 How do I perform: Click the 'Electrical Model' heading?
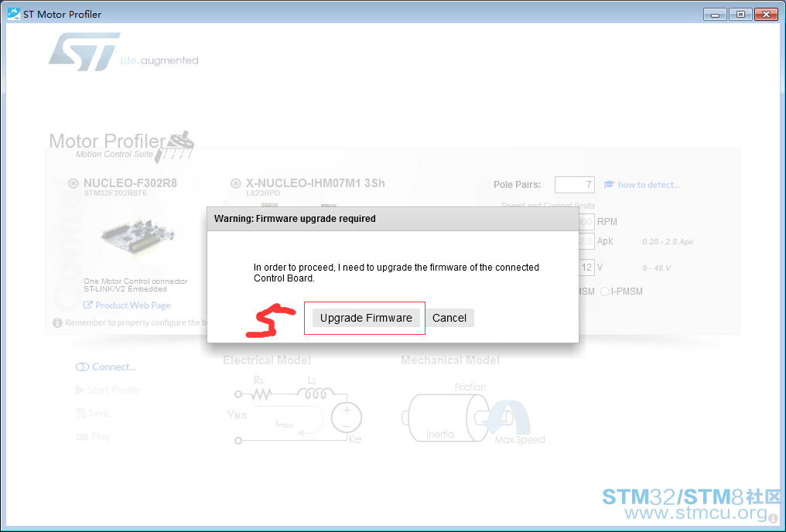click(x=267, y=360)
